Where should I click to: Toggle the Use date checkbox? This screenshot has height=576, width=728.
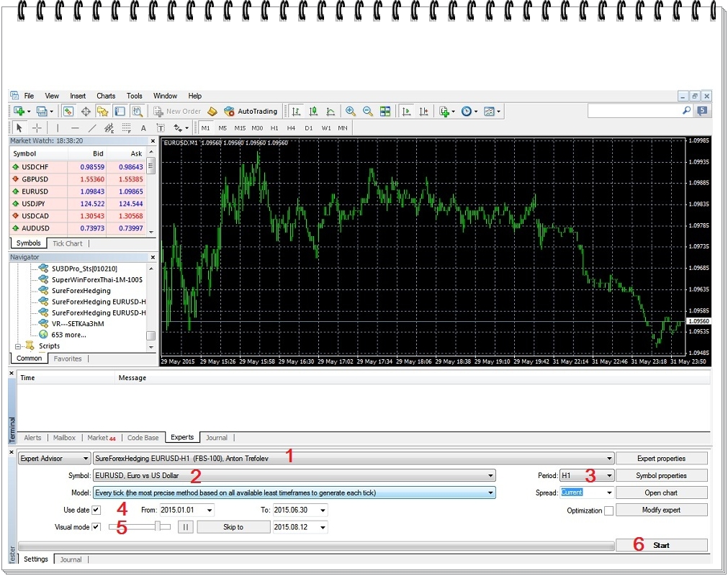click(96, 510)
